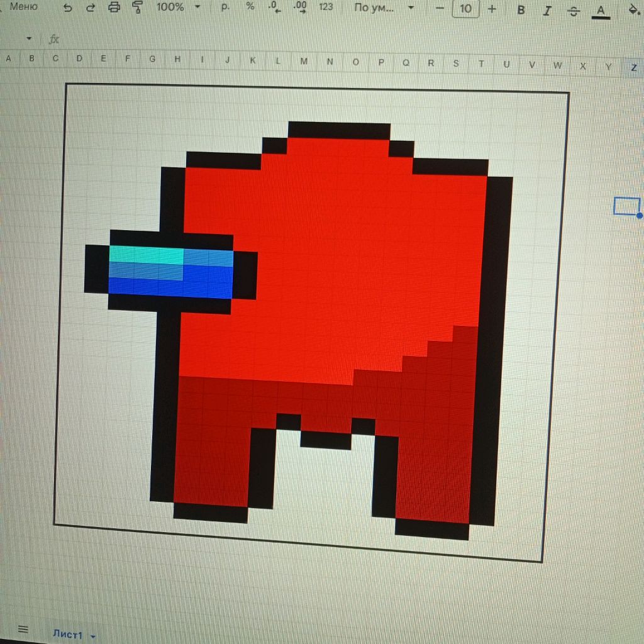The height and width of the screenshot is (644, 644).
Task: Select column G header
Action: coord(152,58)
